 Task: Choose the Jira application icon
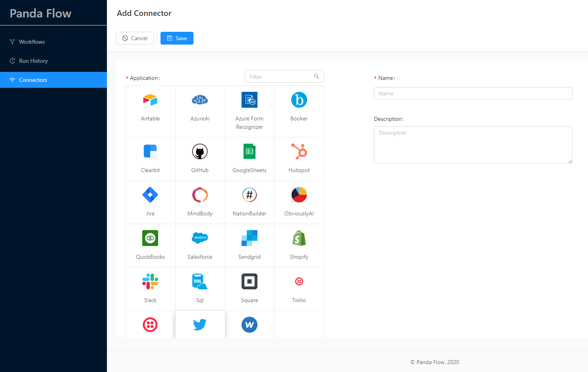click(150, 195)
